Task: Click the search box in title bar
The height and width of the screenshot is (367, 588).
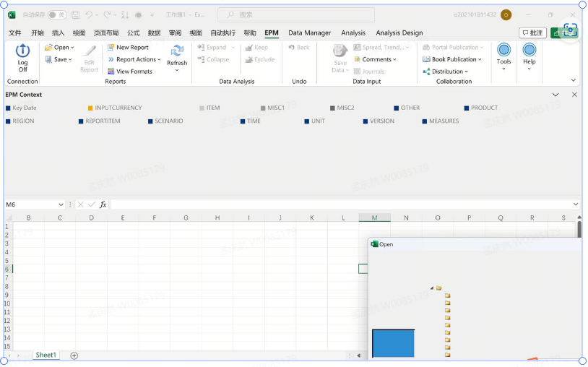Action: click(x=296, y=15)
